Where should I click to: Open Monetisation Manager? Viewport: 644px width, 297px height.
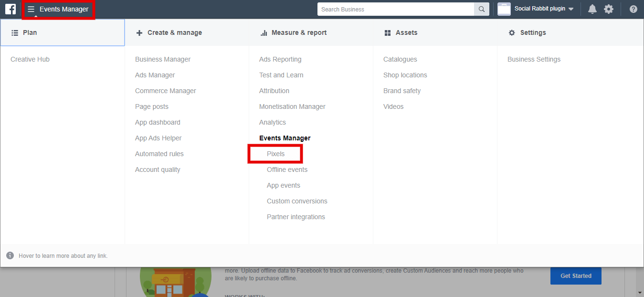click(292, 106)
